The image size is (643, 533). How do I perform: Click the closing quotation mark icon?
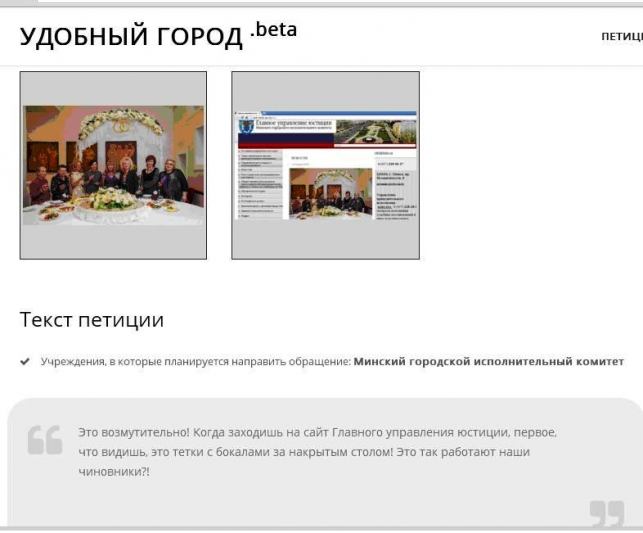[x=606, y=514]
